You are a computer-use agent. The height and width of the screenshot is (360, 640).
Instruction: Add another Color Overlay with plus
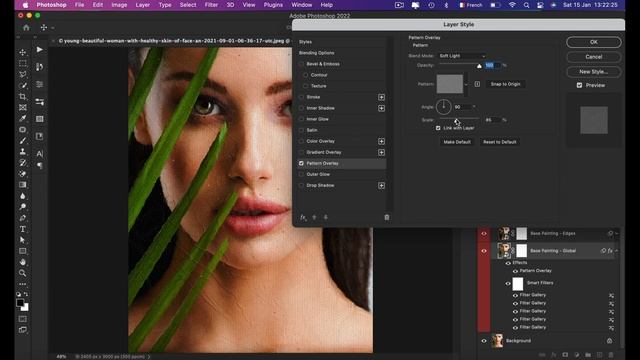click(x=381, y=141)
